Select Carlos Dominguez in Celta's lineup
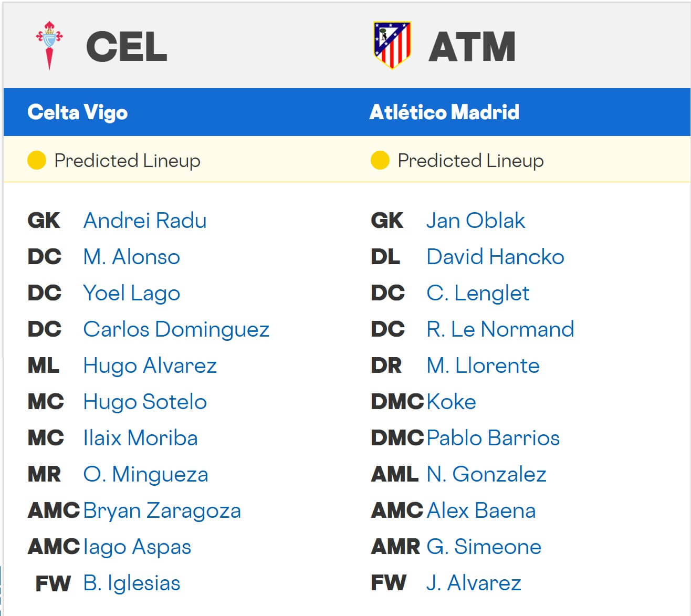The width and height of the screenshot is (691, 616). tap(176, 329)
